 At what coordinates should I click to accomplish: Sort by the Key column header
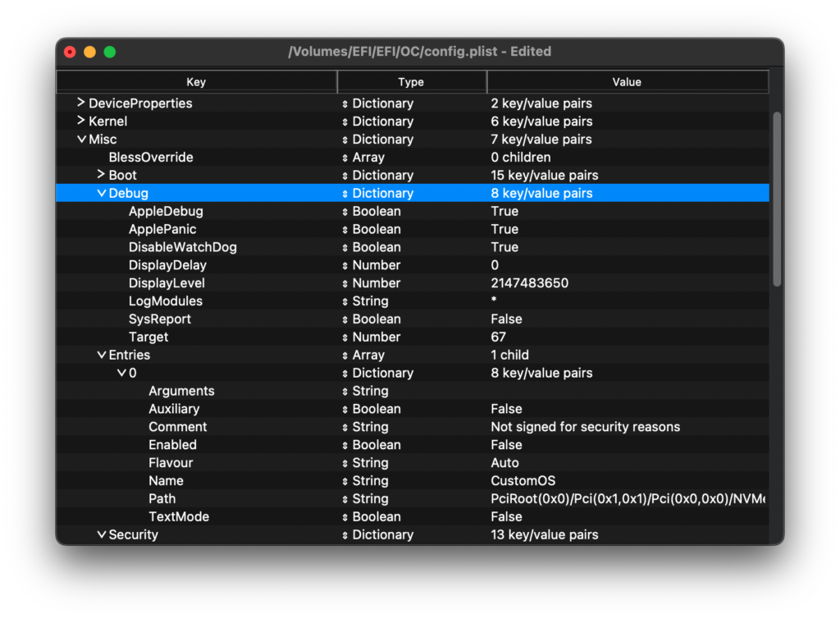(196, 81)
